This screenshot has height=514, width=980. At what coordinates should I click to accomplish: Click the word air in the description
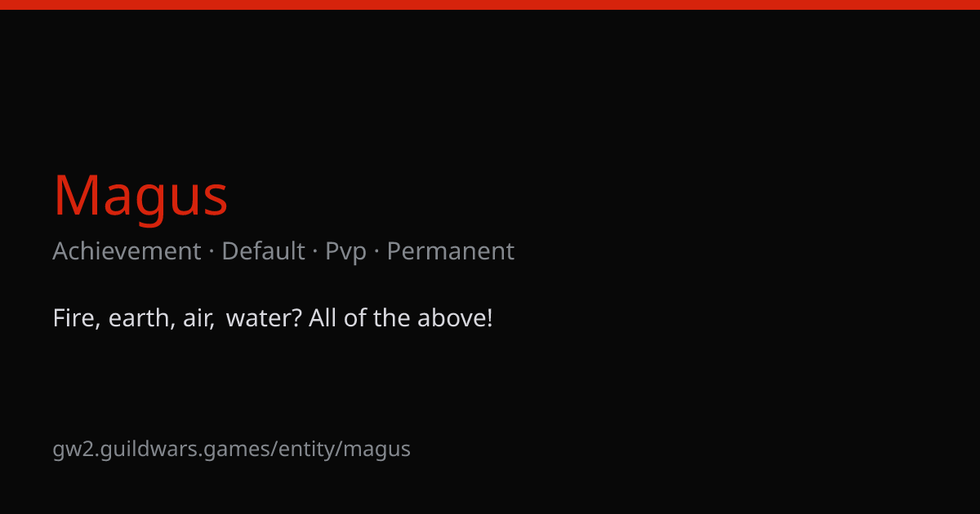click(198, 318)
